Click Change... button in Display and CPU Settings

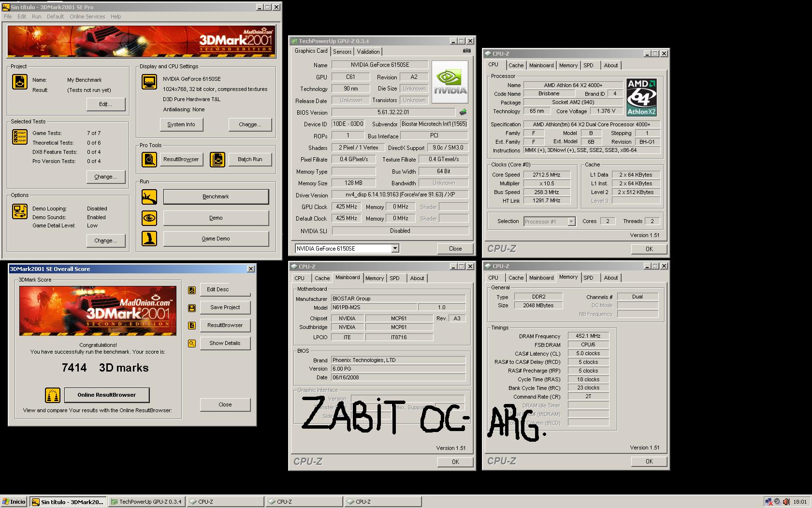point(250,124)
